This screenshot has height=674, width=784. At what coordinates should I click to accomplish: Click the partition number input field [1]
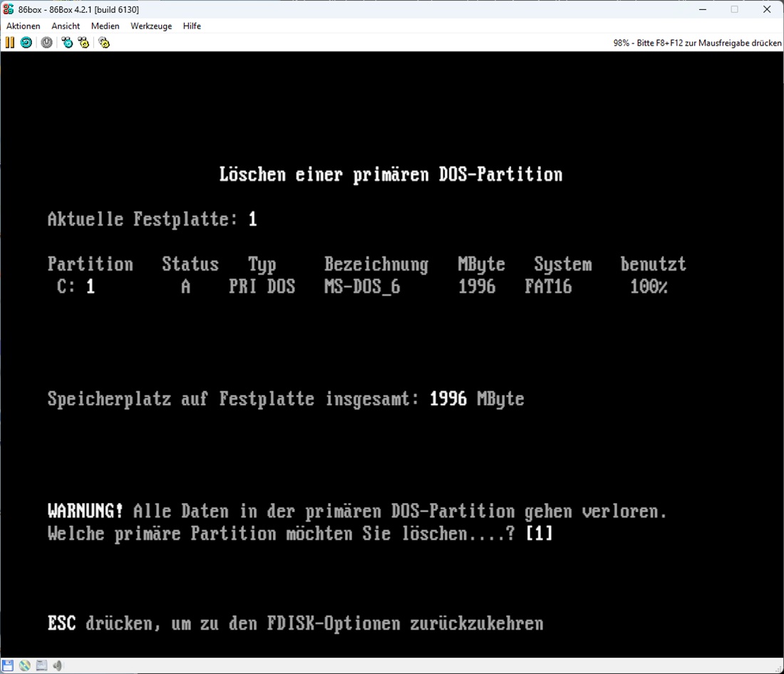coord(539,534)
